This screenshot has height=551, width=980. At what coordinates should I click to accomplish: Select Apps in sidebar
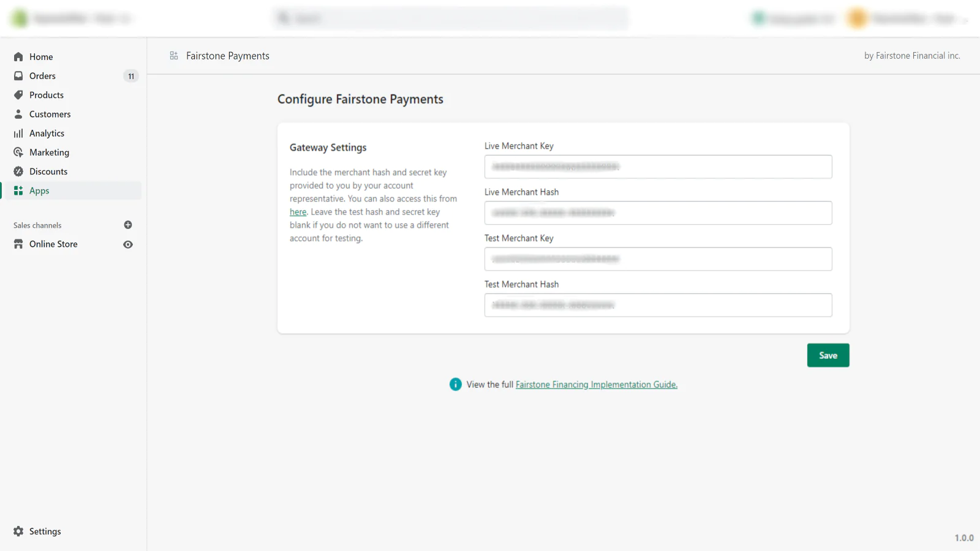pyautogui.click(x=72, y=190)
